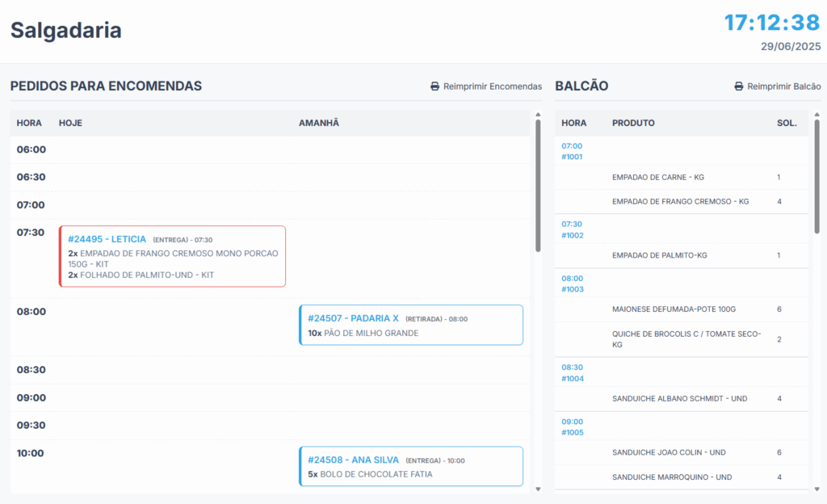
Task: Click SANDUICHE ALBANO SCHMIDT - UND row
Action: coord(682,398)
